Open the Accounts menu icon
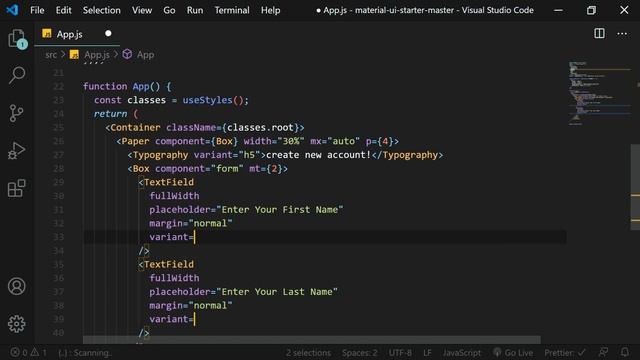640x360 pixels. point(17,286)
